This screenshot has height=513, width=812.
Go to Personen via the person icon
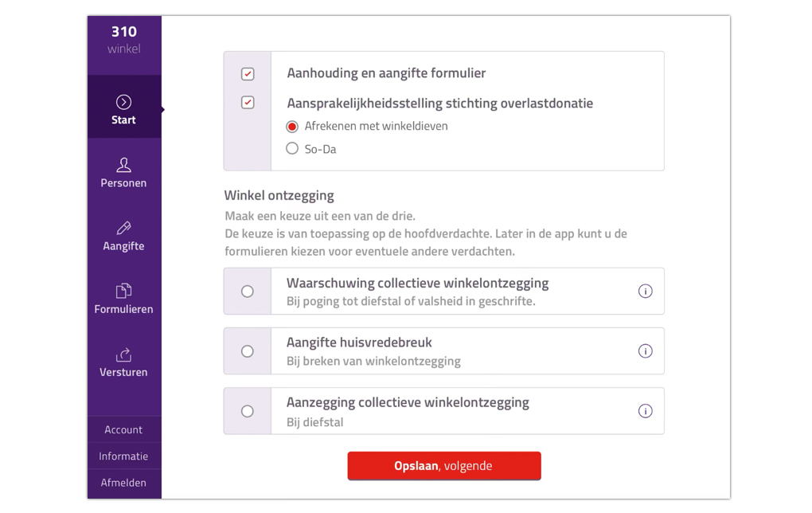[x=123, y=165]
